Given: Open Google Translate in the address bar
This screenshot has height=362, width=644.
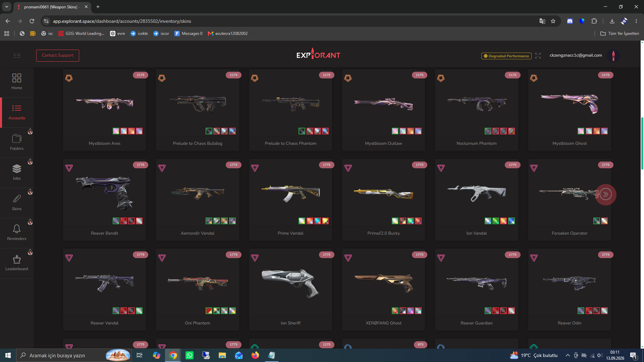Looking at the screenshot, I should coord(542,21).
